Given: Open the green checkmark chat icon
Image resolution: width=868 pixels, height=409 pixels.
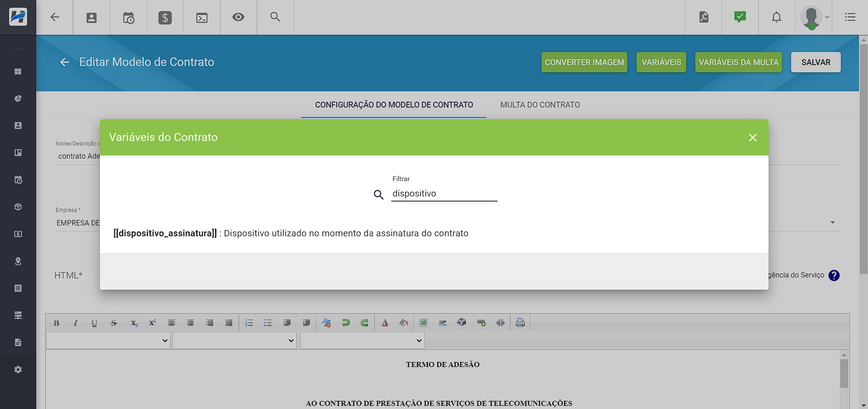Looking at the screenshot, I should click(740, 17).
